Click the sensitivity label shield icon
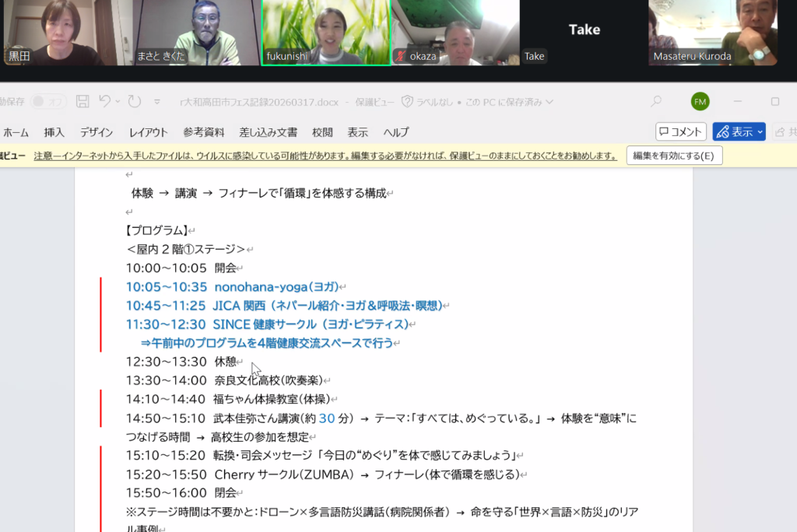797x532 pixels. (406, 102)
